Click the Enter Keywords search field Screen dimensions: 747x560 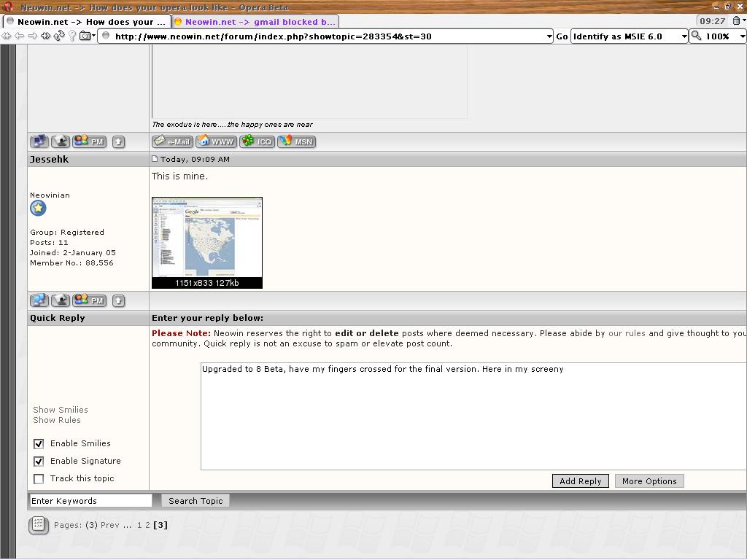point(90,500)
